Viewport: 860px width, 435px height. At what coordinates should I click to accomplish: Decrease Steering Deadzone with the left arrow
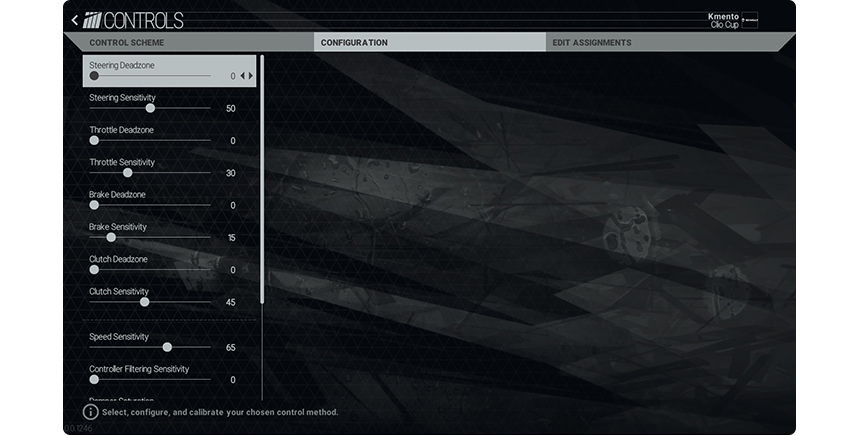[x=242, y=76]
